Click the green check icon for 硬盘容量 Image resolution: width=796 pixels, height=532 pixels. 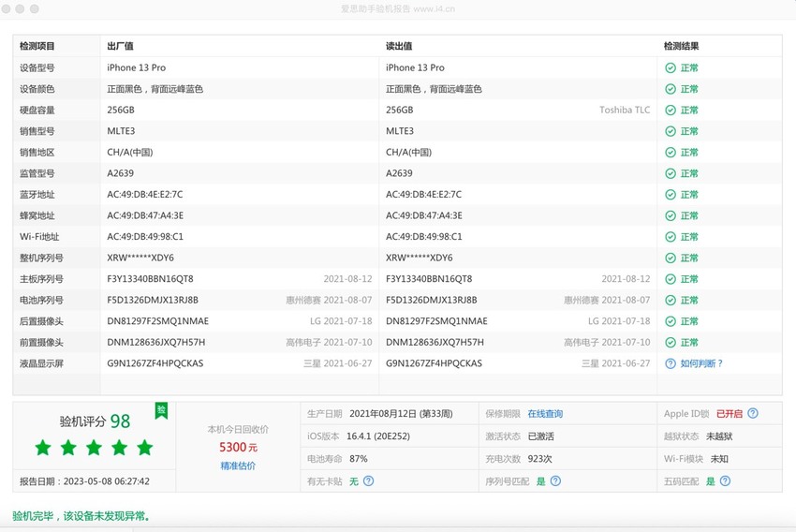click(x=671, y=111)
